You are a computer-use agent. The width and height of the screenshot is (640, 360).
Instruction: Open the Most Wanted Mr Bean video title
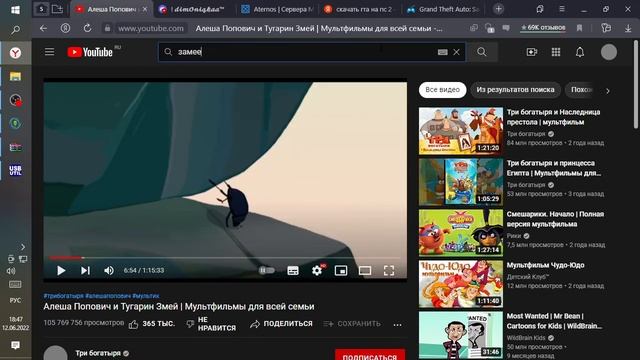pos(554,321)
